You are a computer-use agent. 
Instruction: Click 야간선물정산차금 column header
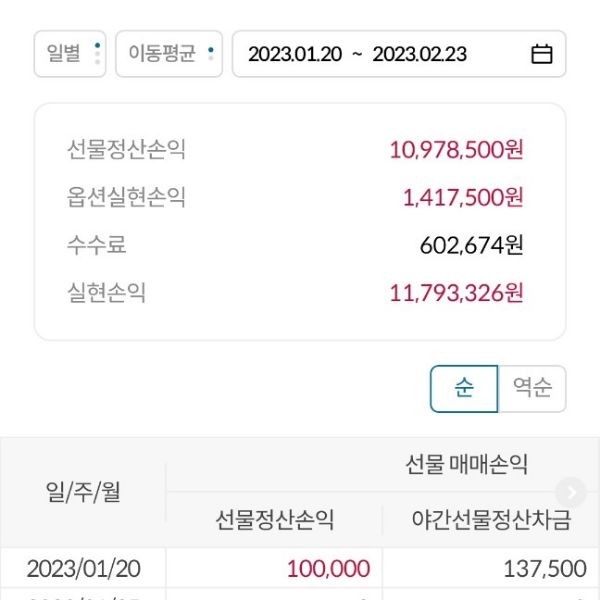click(491, 520)
